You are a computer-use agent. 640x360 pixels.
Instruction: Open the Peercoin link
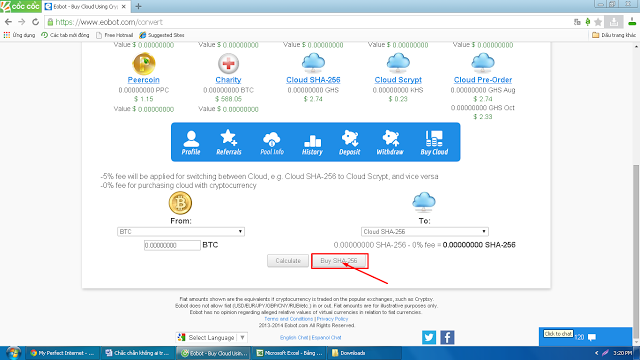pyautogui.click(x=144, y=80)
